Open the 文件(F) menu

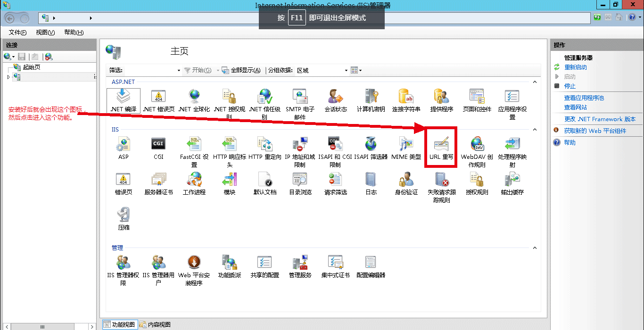(x=18, y=33)
